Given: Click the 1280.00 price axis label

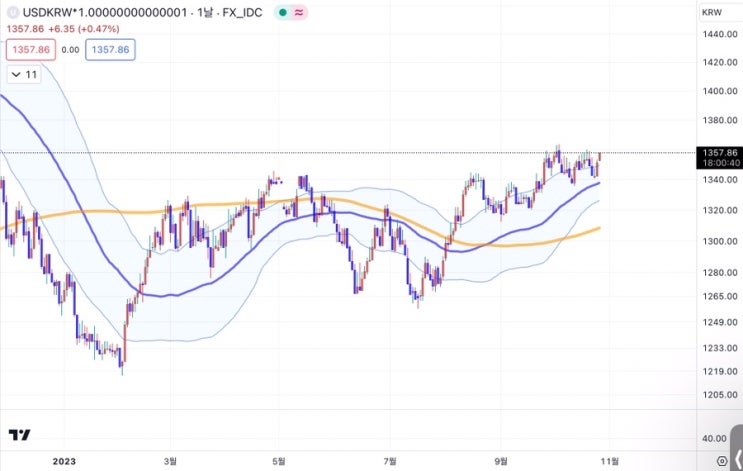Looking at the screenshot, I should (x=720, y=272).
